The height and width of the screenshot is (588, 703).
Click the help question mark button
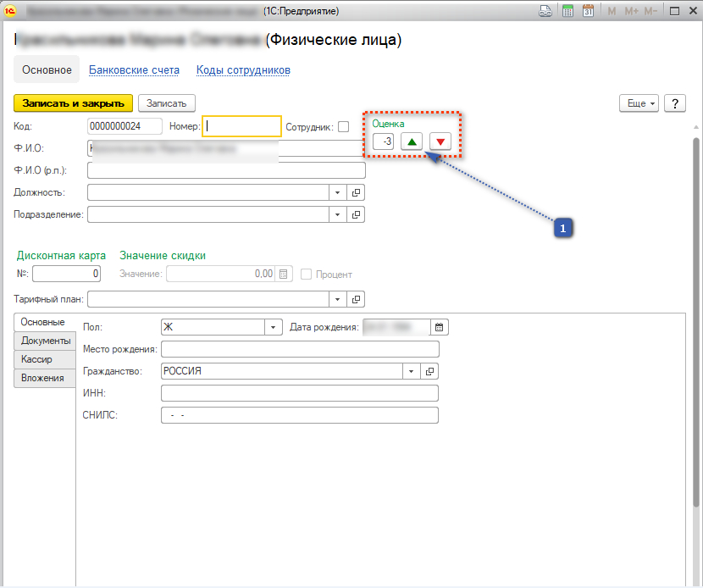pos(674,103)
